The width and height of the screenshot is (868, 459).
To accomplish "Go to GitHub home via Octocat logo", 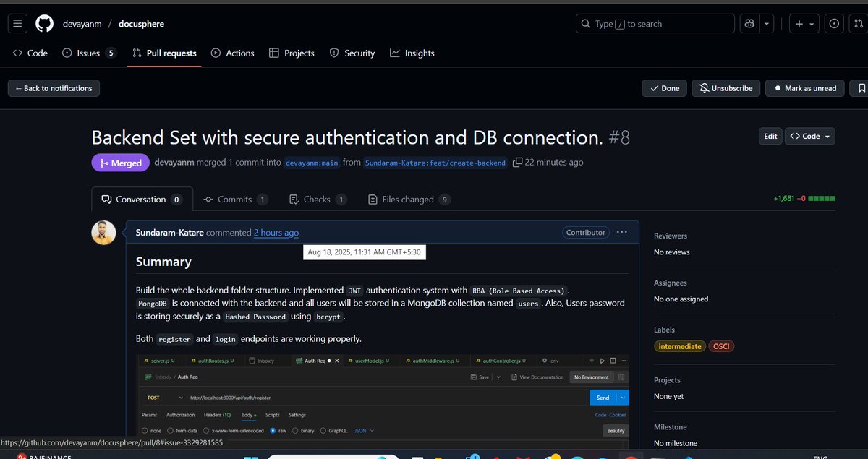I will pyautogui.click(x=45, y=24).
